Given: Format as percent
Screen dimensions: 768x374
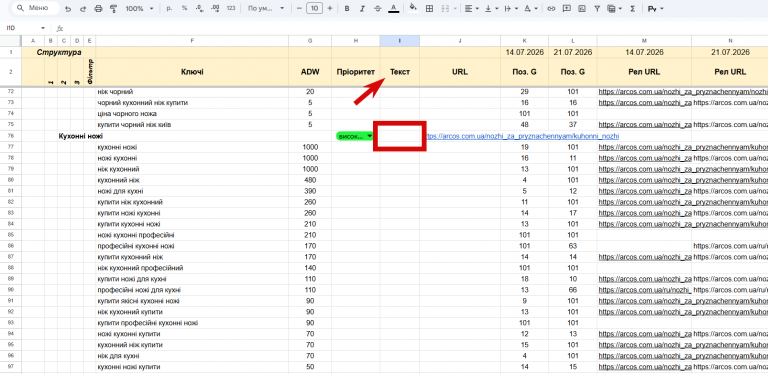Looking at the screenshot, I should click(x=184, y=8).
